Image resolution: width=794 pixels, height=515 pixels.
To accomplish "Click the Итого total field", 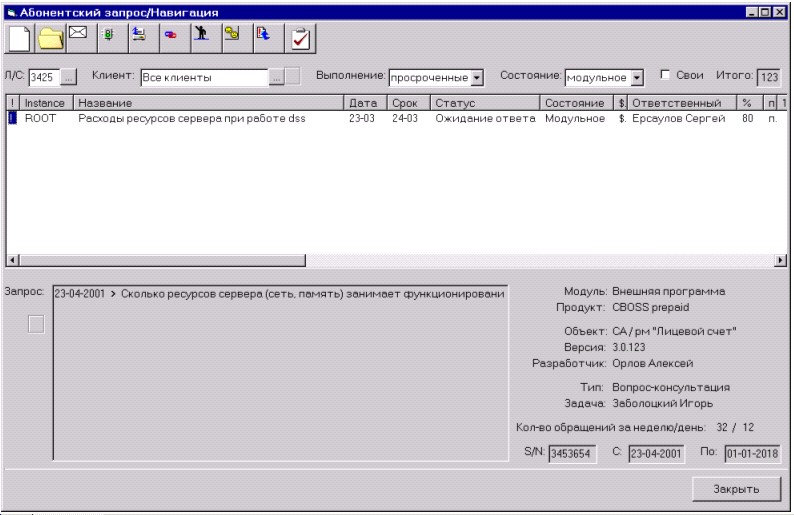I will (x=769, y=77).
